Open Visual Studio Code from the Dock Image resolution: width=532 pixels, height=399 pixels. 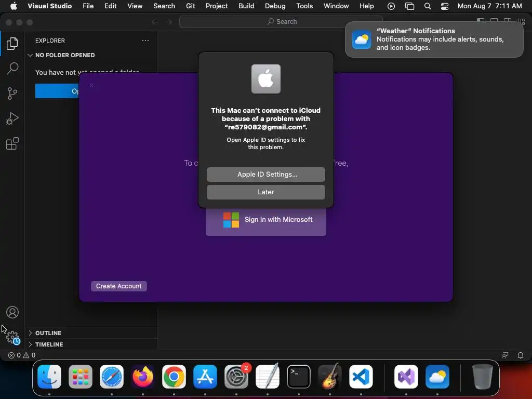pyautogui.click(x=361, y=377)
